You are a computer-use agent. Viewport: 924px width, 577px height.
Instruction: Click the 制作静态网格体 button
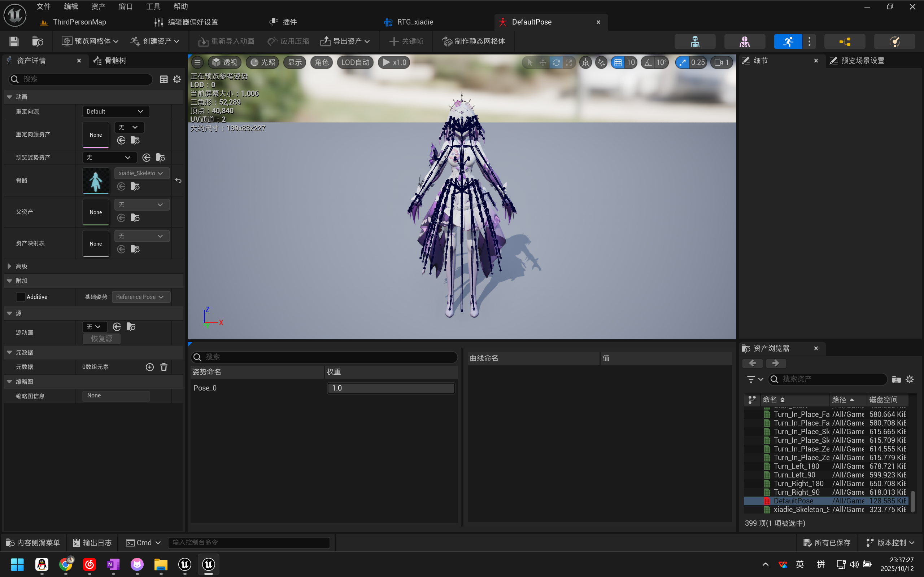(474, 41)
